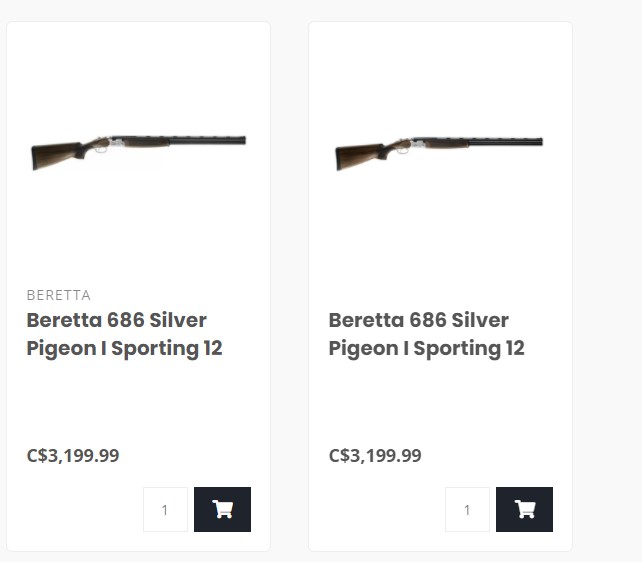
Task: Click the black barrel in the first shotgun photo
Action: 205,140
